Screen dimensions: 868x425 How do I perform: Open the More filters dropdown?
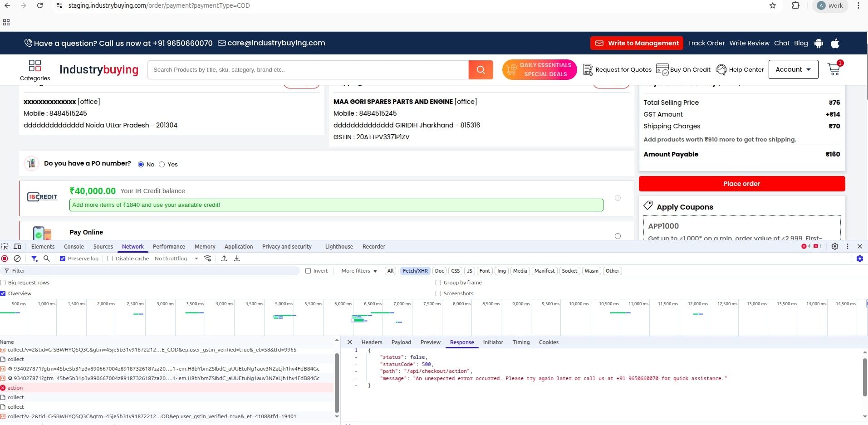359,271
